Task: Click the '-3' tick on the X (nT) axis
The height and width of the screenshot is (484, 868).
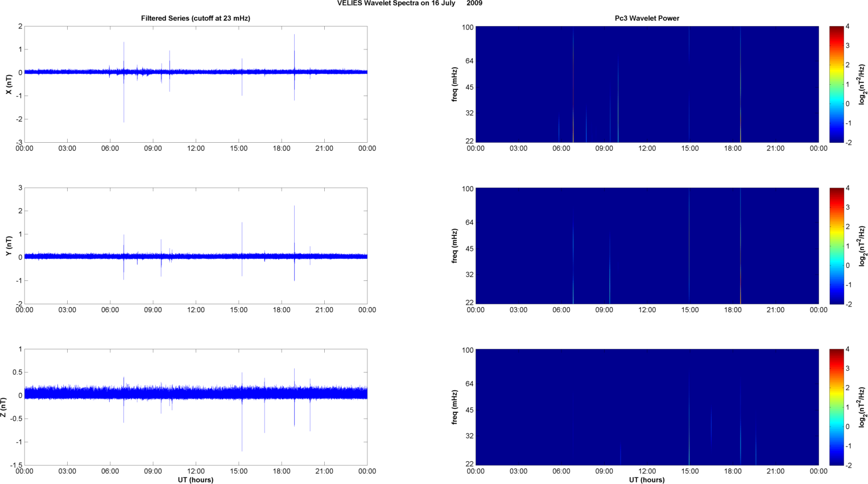Action: [19, 143]
